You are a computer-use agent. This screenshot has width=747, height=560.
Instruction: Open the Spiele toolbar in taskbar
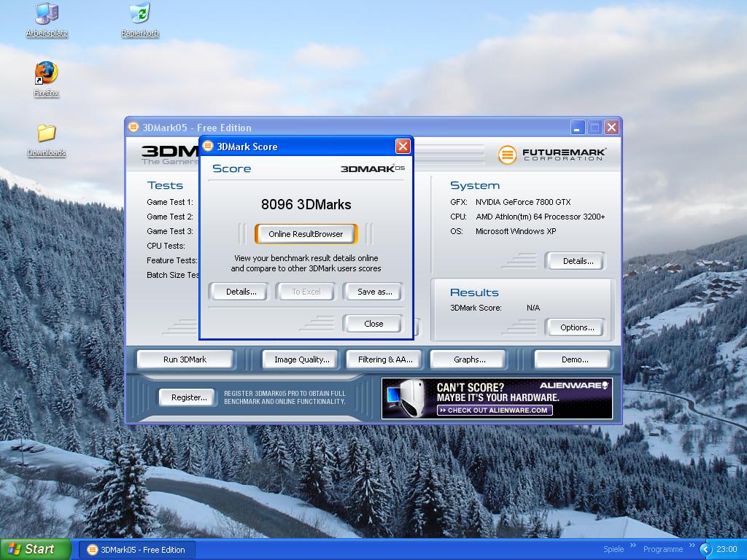pos(614,549)
